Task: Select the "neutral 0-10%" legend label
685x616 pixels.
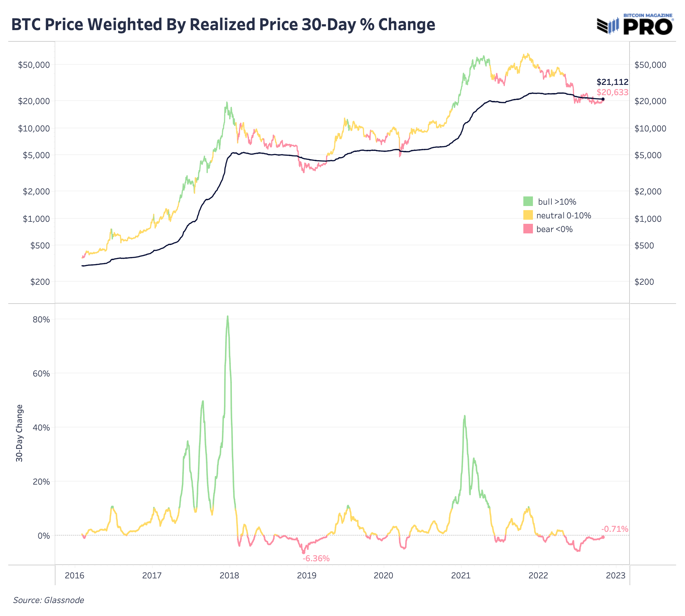Action: (x=563, y=216)
